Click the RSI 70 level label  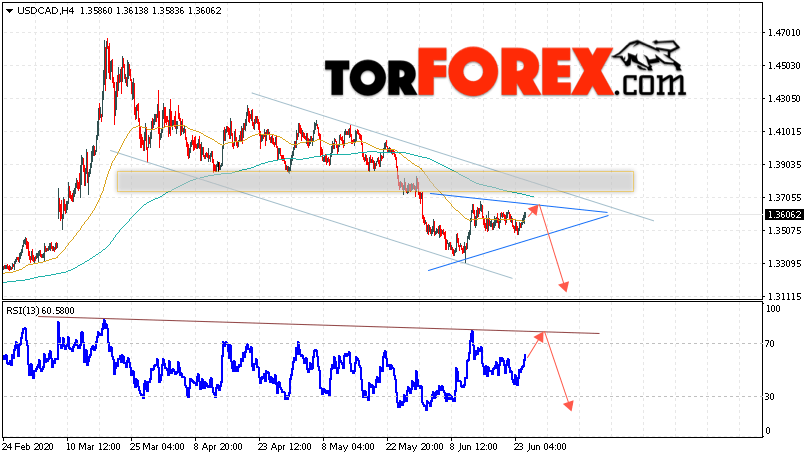coord(769,344)
